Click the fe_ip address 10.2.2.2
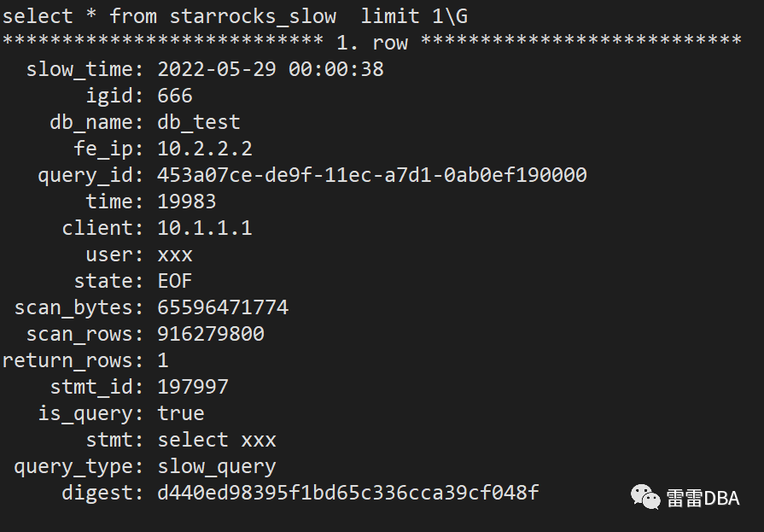764x532 pixels. pyautogui.click(x=205, y=149)
